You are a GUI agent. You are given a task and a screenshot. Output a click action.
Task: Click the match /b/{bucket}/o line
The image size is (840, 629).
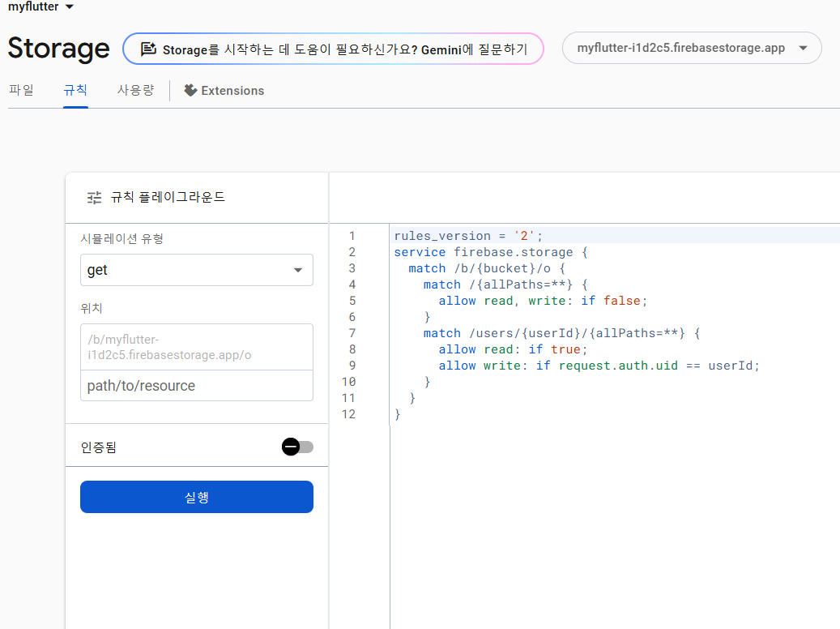click(487, 268)
